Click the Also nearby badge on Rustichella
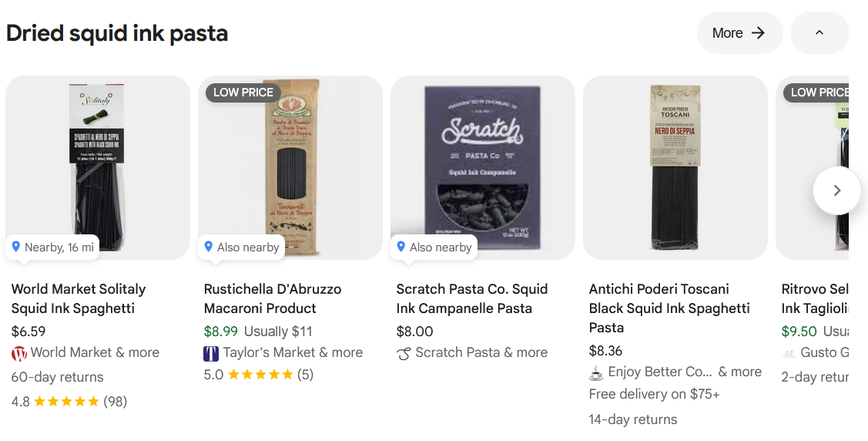Viewport: 868px width, 441px height. (x=241, y=247)
